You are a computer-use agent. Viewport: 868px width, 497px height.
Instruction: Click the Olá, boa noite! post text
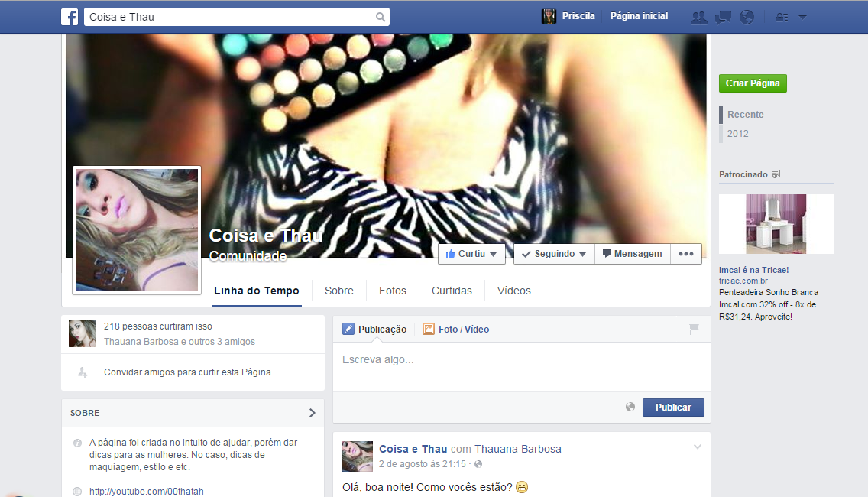[x=435, y=487]
